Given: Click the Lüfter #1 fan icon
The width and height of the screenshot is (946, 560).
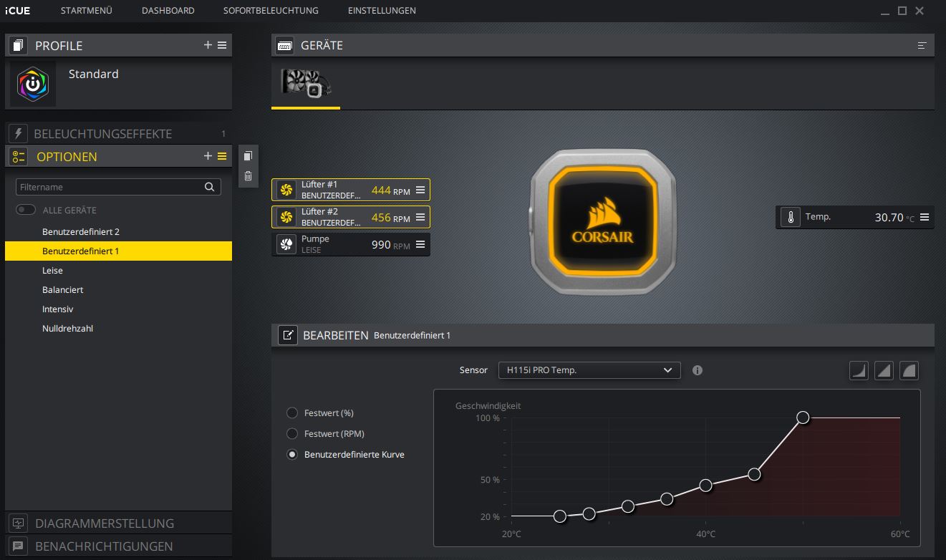Looking at the screenshot, I should pyautogui.click(x=286, y=190).
